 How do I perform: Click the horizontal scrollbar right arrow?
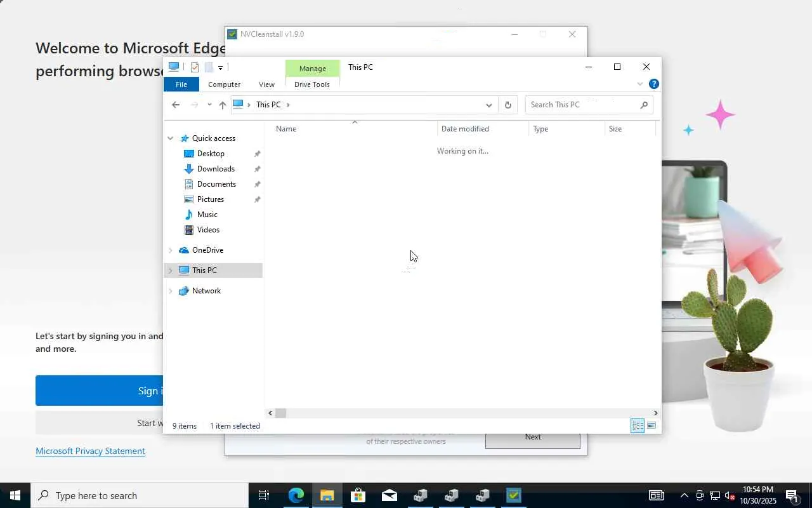[x=655, y=413]
